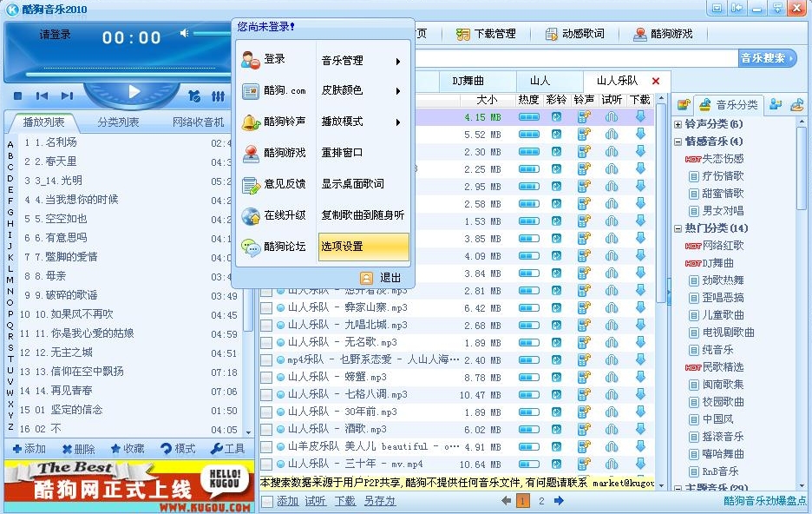Switch to the 网络收音机 tab
The height and width of the screenshot is (514, 812).
[x=199, y=122]
